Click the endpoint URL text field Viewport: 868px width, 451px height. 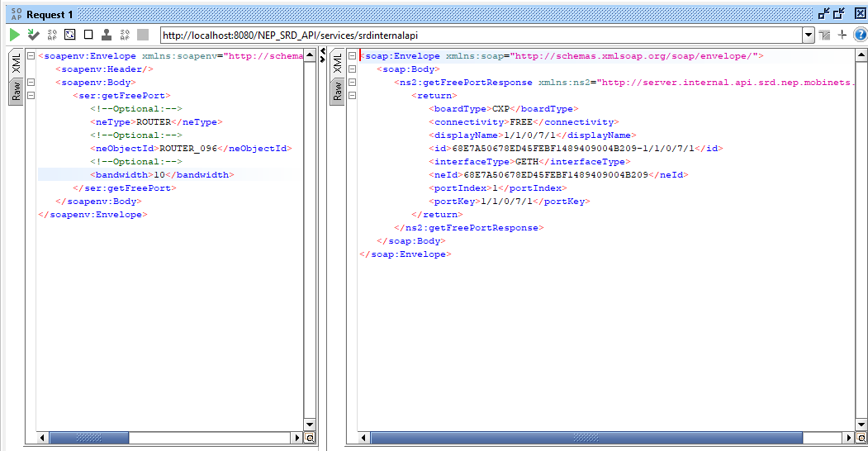[x=479, y=35]
